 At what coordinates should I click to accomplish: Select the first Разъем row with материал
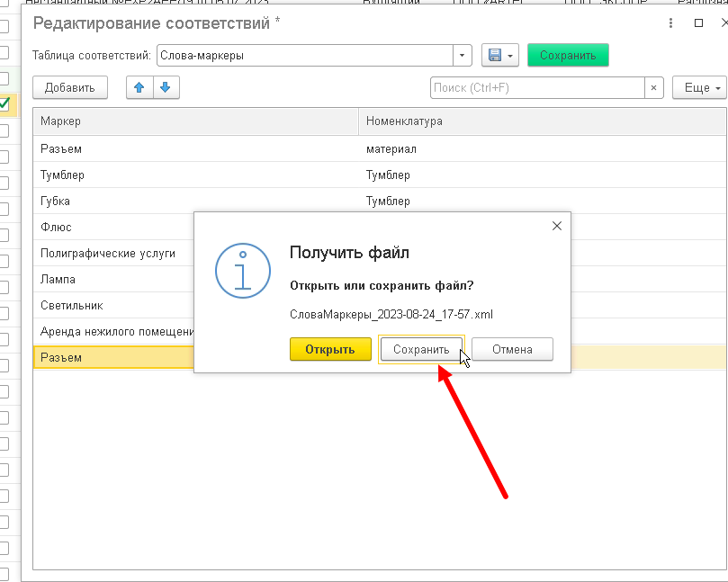(x=380, y=149)
